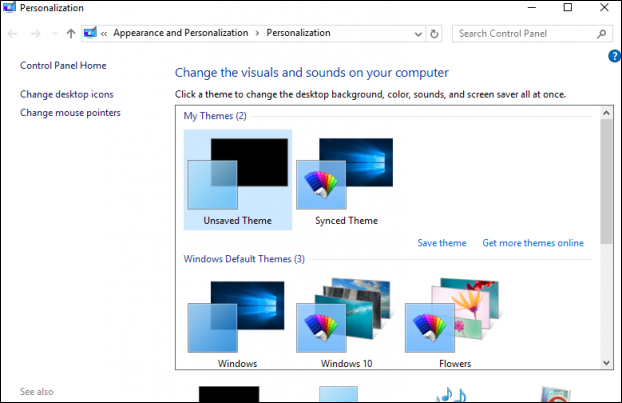The height and width of the screenshot is (403, 622).
Task: Click the Save theme link
Action: (442, 243)
